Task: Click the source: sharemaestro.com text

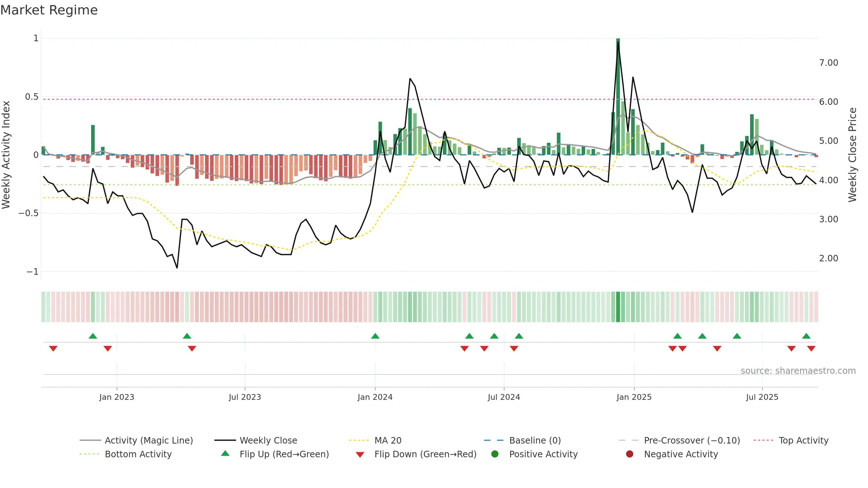Action: [x=798, y=371]
